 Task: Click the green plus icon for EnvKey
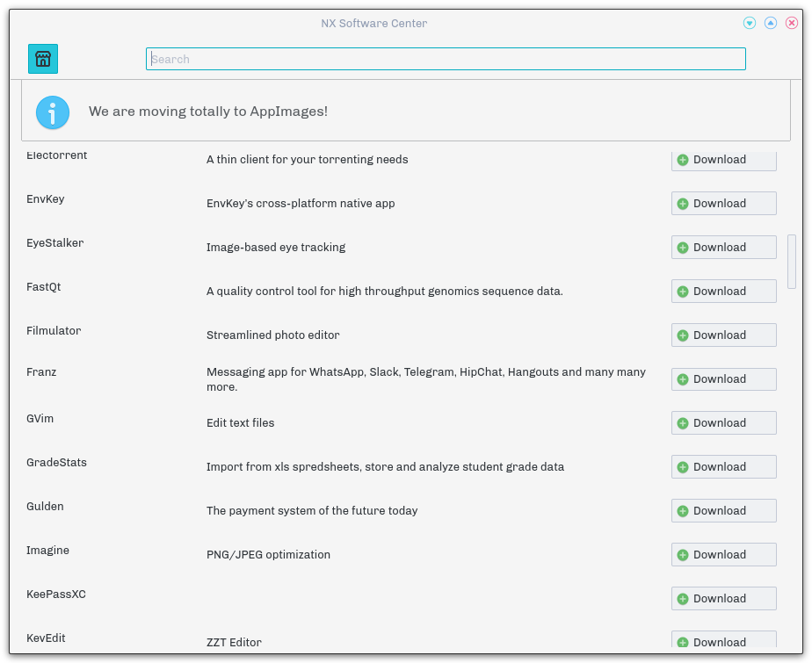(683, 204)
